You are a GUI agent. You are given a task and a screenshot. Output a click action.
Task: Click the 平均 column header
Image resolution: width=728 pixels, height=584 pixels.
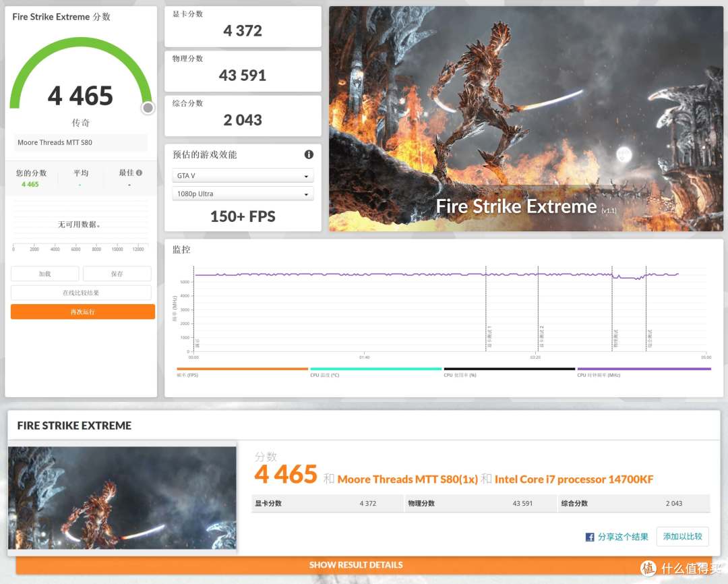(81, 173)
